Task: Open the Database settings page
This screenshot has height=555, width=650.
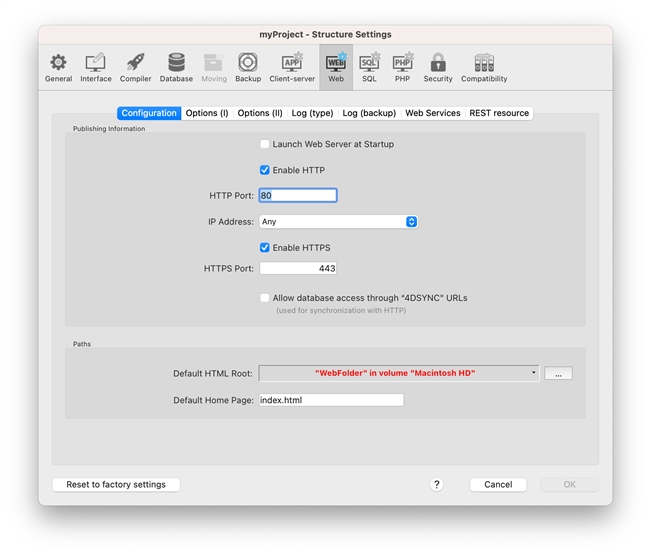Action: (176, 67)
